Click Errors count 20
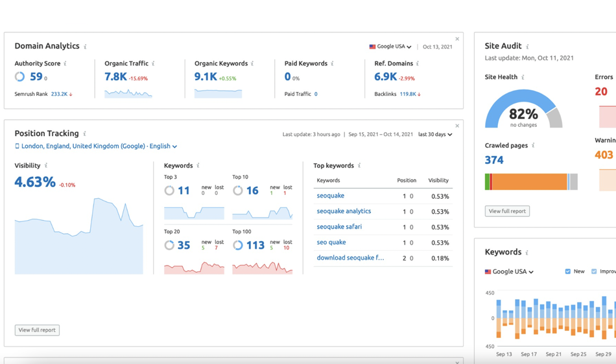The image size is (616, 364). tap(601, 91)
